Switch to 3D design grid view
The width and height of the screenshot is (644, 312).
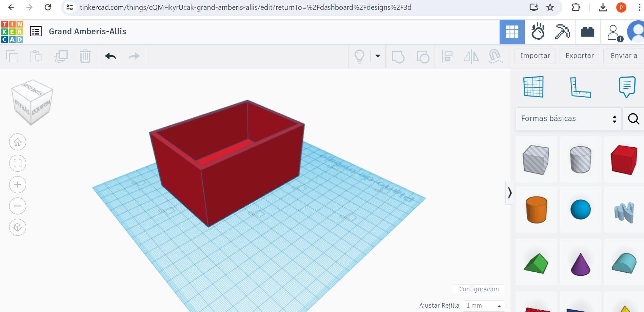click(512, 32)
